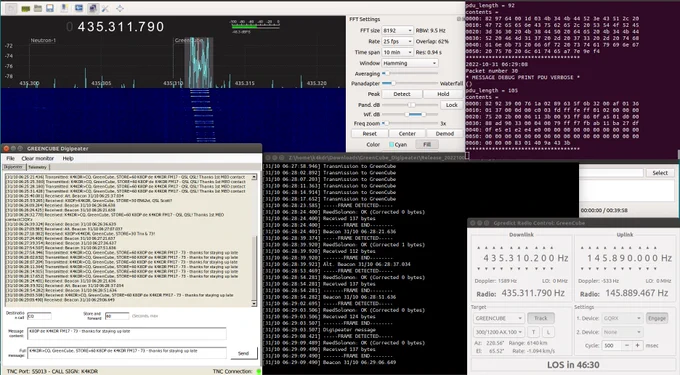Click up arrow above Uplink '8' digit

[615, 248]
